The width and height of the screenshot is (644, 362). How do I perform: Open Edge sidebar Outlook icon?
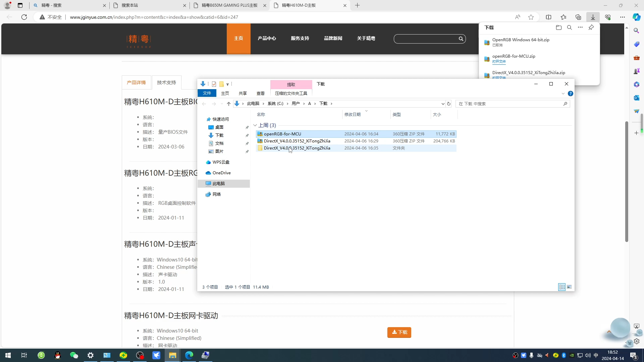coord(636,98)
